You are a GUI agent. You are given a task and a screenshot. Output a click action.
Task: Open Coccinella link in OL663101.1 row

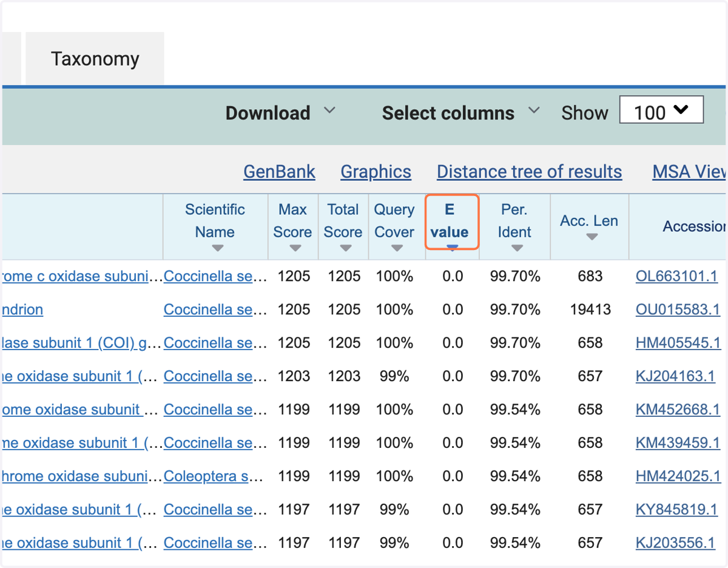click(215, 276)
